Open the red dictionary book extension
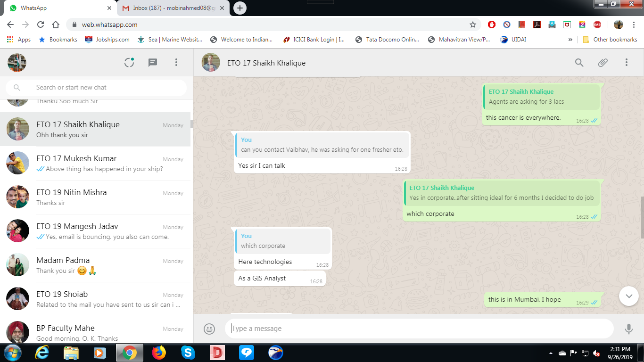Image resolution: width=644 pixels, height=362 pixels. coord(521,25)
